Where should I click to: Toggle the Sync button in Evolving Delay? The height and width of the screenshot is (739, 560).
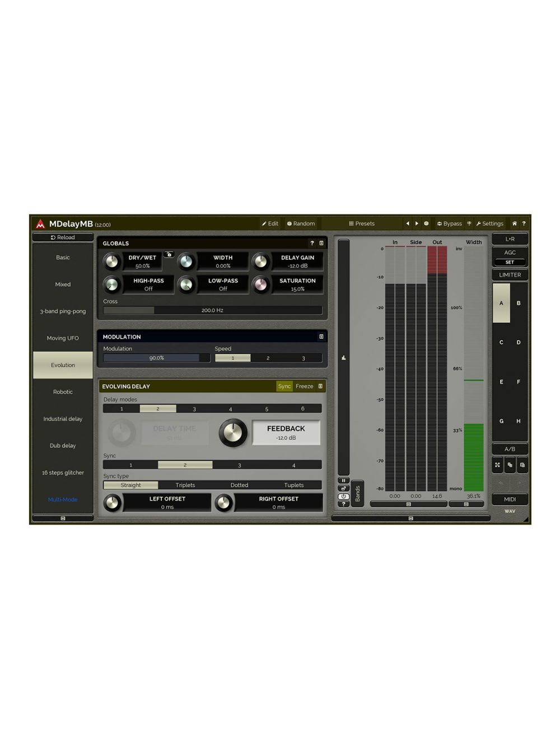(x=284, y=386)
